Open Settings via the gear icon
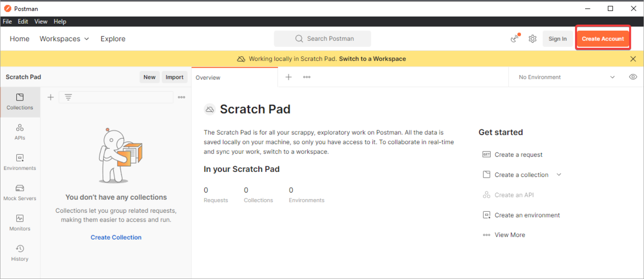Screen dimensions: 644x279 [532, 39]
